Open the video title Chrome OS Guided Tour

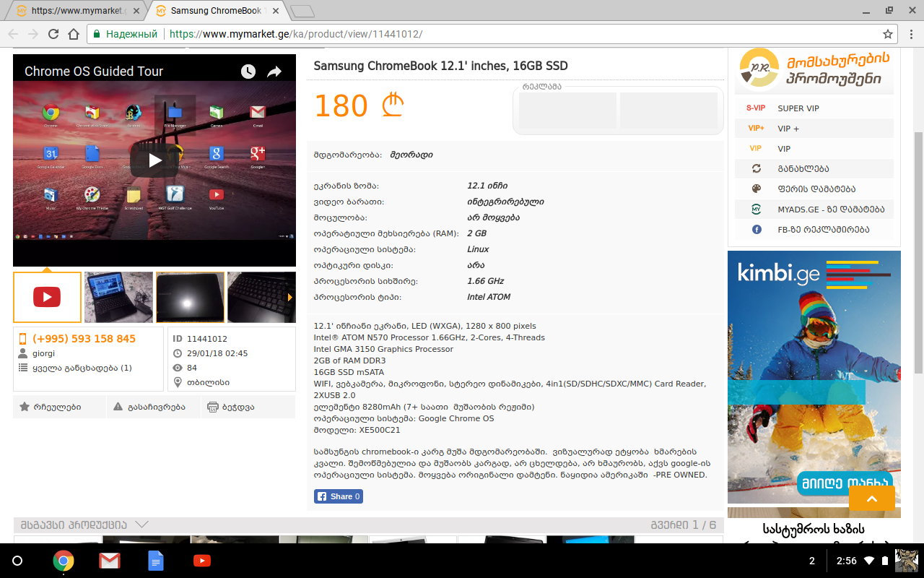[94, 71]
